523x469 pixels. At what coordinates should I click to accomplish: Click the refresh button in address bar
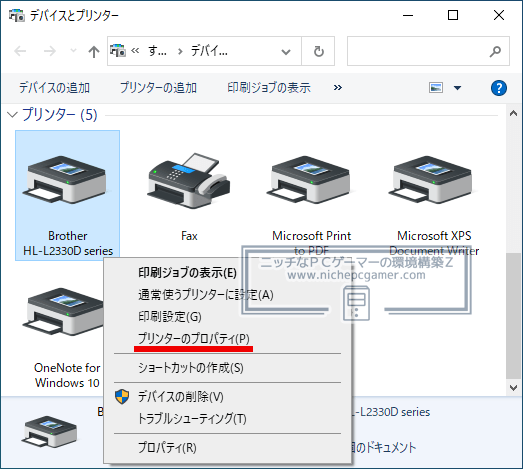pos(319,51)
